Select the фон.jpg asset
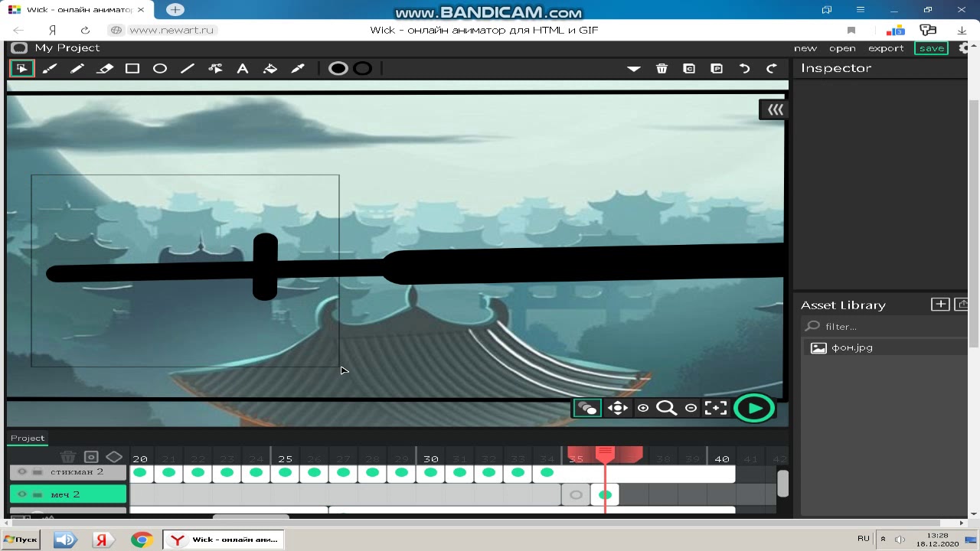The width and height of the screenshot is (980, 551). 884,347
